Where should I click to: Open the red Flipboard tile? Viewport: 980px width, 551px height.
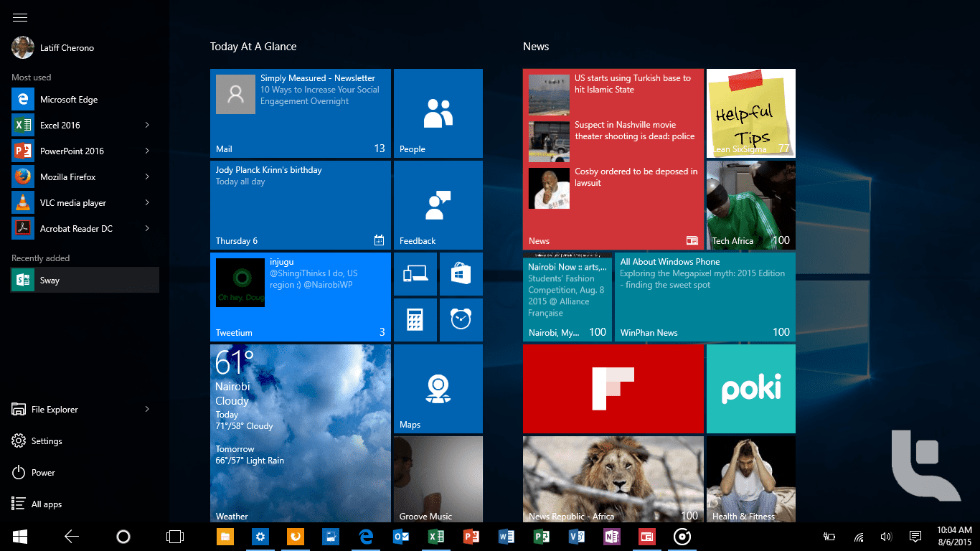point(613,389)
